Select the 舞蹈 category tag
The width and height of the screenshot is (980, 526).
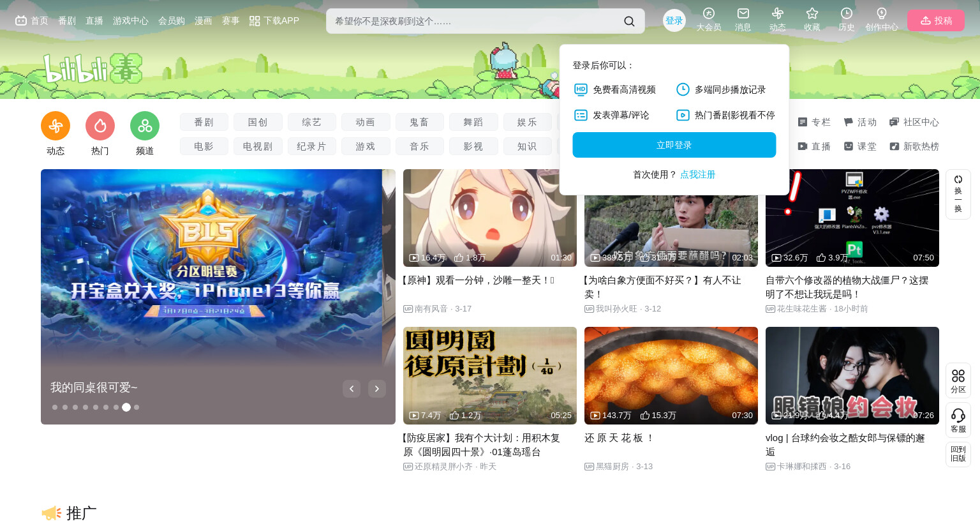473,122
